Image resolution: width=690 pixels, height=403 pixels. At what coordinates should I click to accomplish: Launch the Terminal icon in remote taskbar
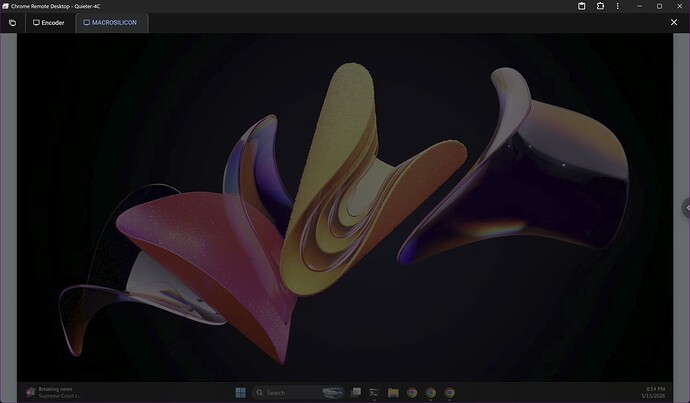[x=374, y=392]
